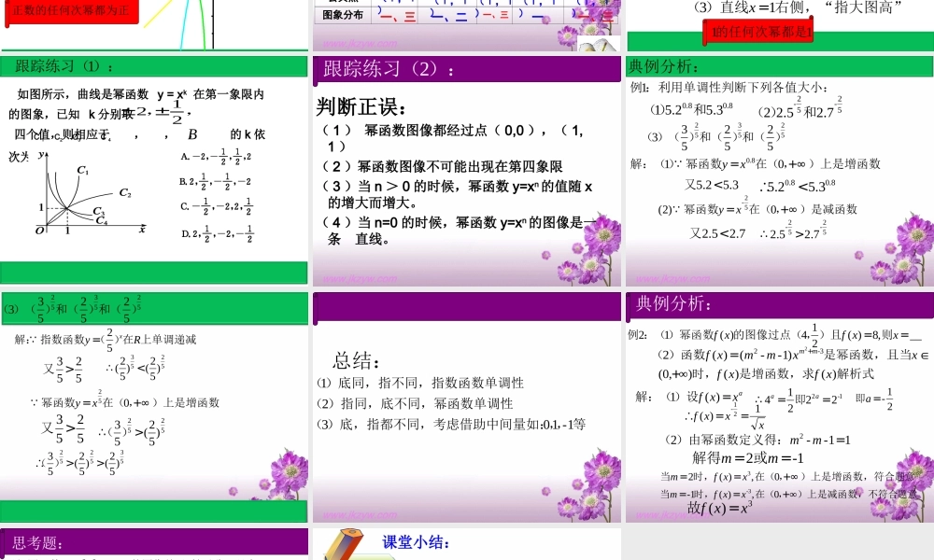
Task: Click the 课堂小结： title text
Action: click(x=416, y=542)
